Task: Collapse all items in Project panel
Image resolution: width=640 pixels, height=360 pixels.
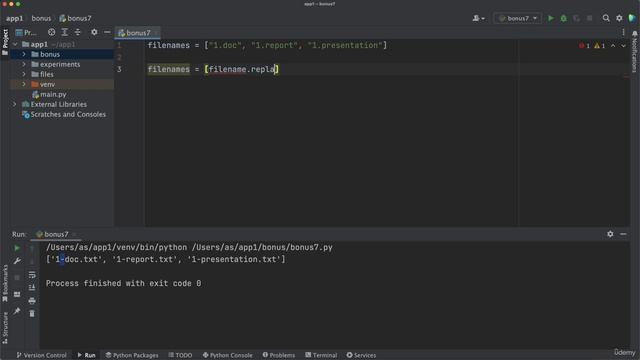Action: point(78,32)
